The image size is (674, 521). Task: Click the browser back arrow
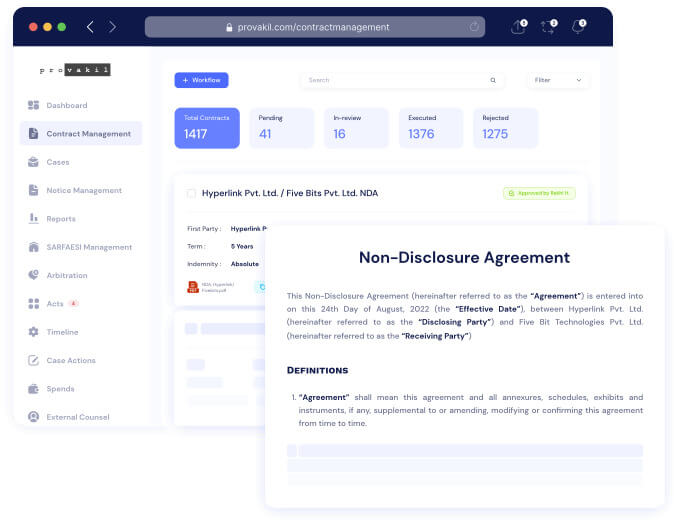[x=90, y=27]
